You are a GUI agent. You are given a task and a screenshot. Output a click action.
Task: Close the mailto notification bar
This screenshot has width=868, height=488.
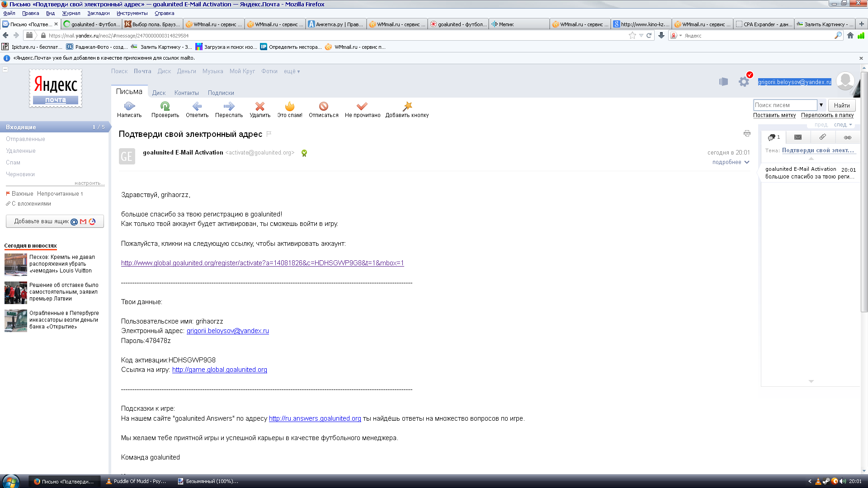tap(861, 58)
